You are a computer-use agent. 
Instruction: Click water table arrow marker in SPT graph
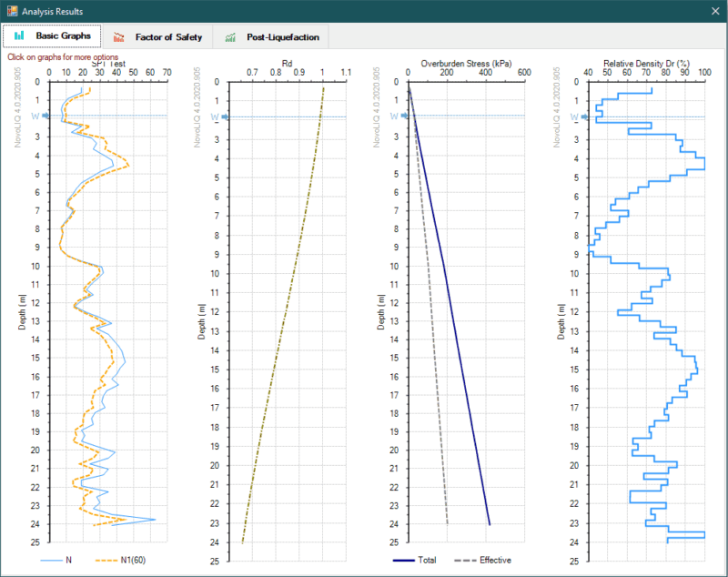click(45, 116)
